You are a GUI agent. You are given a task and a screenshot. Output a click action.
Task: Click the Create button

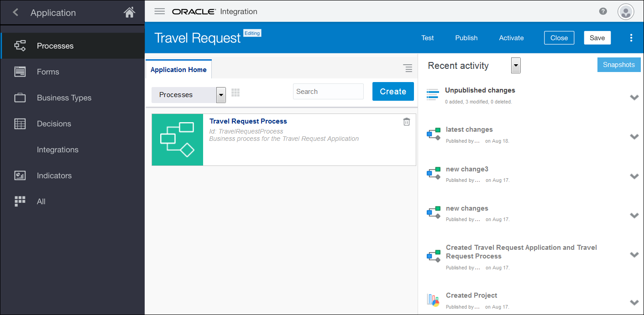click(x=393, y=91)
